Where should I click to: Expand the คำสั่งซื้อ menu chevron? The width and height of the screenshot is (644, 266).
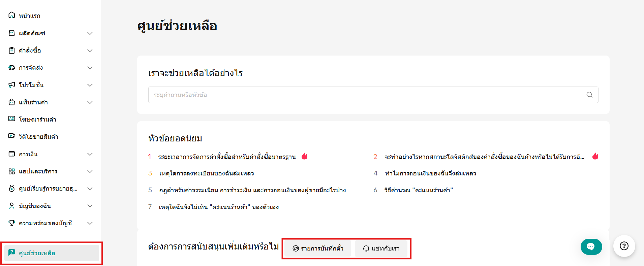point(90,51)
